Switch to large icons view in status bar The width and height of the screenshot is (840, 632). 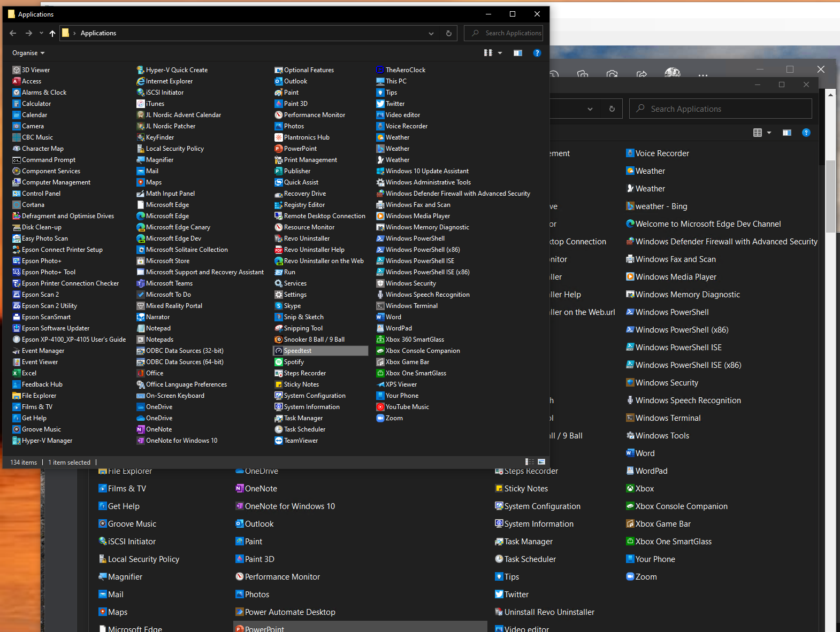click(541, 462)
